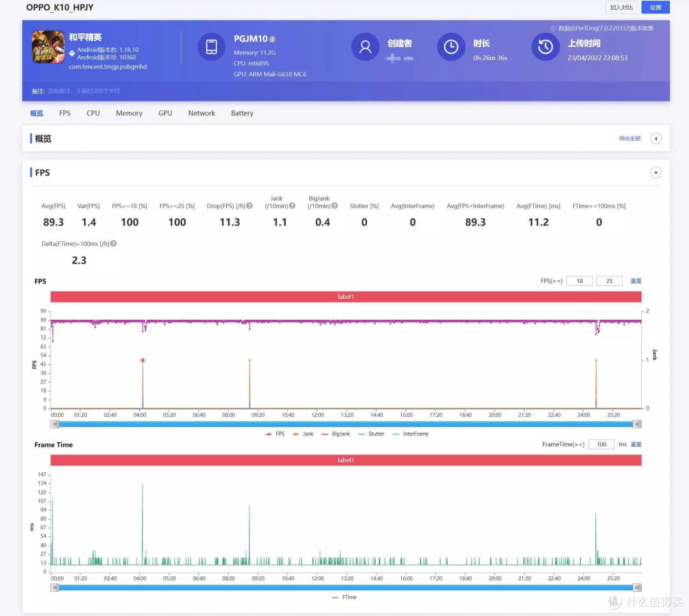Click the help icon beside Delta(FTime)>100ms
The height and width of the screenshot is (616, 689).
click(x=114, y=244)
